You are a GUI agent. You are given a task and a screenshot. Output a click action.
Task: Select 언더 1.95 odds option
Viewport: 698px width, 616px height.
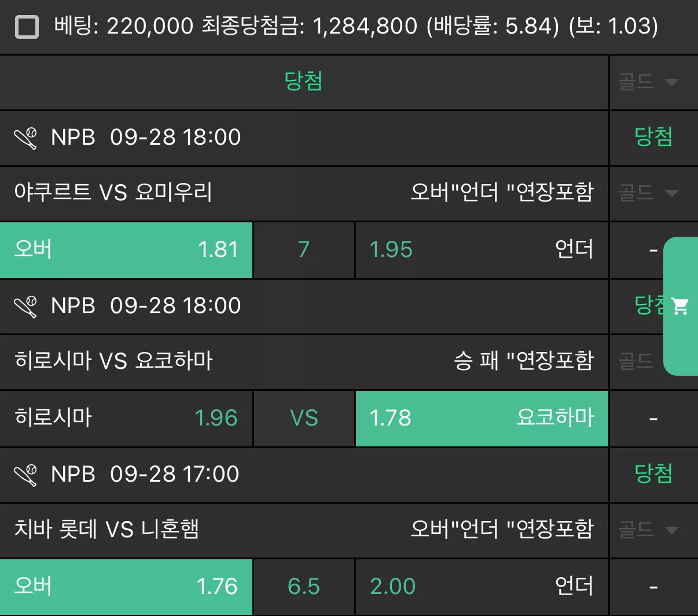[482, 250]
